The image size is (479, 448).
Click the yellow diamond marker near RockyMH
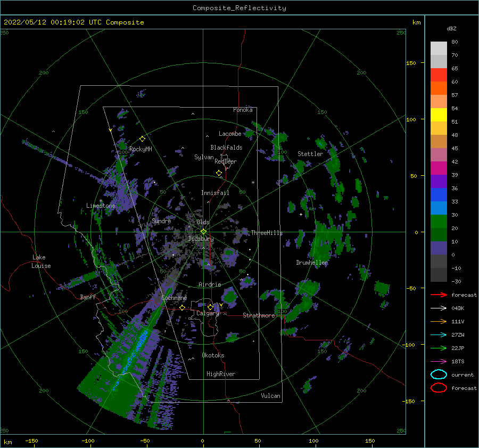tap(142, 139)
